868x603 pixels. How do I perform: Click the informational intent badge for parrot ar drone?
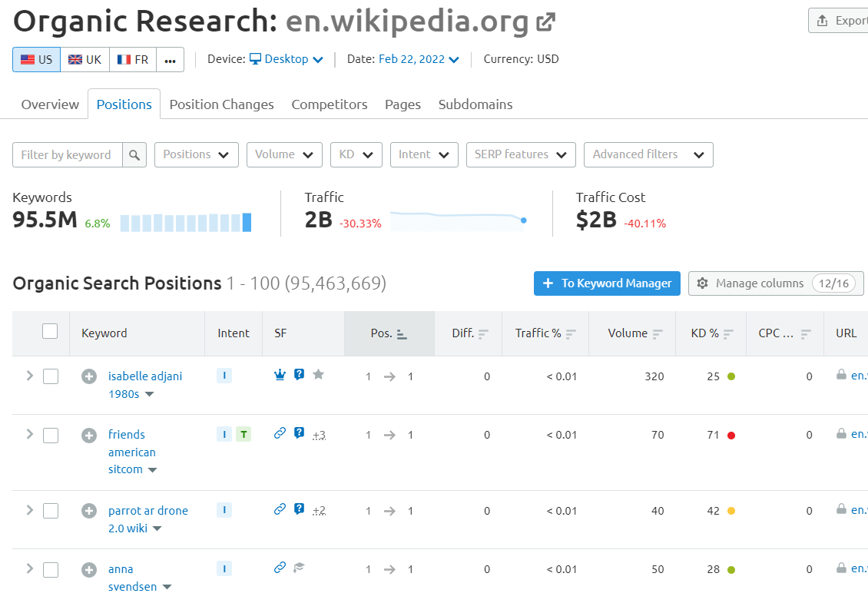pos(224,509)
